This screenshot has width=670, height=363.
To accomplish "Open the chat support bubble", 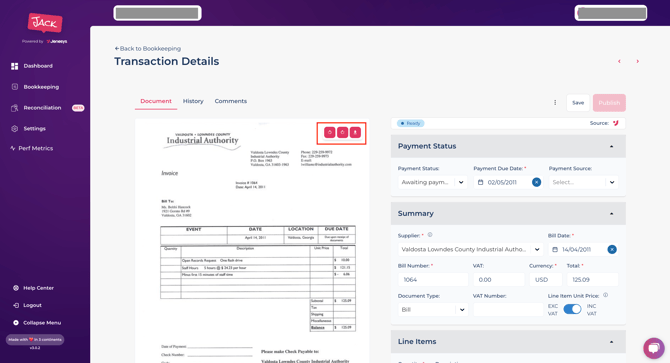I will (x=654, y=348).
